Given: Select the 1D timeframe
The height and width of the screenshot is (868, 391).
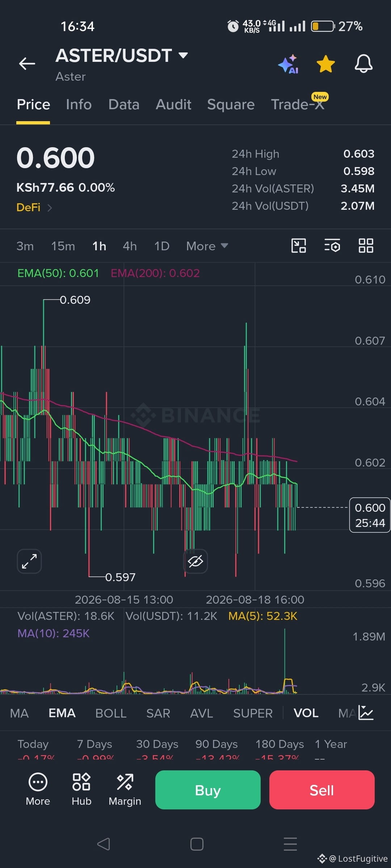Looking at the screenshot, I should (162, 246).
